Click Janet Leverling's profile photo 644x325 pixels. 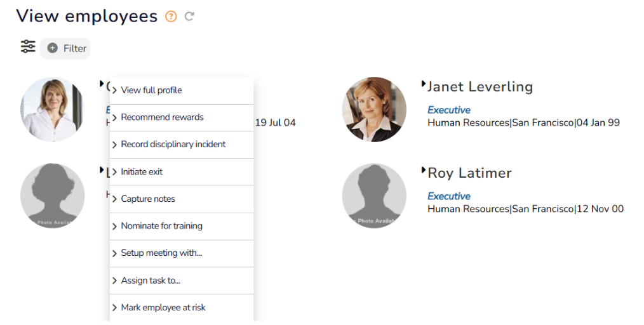373,109
